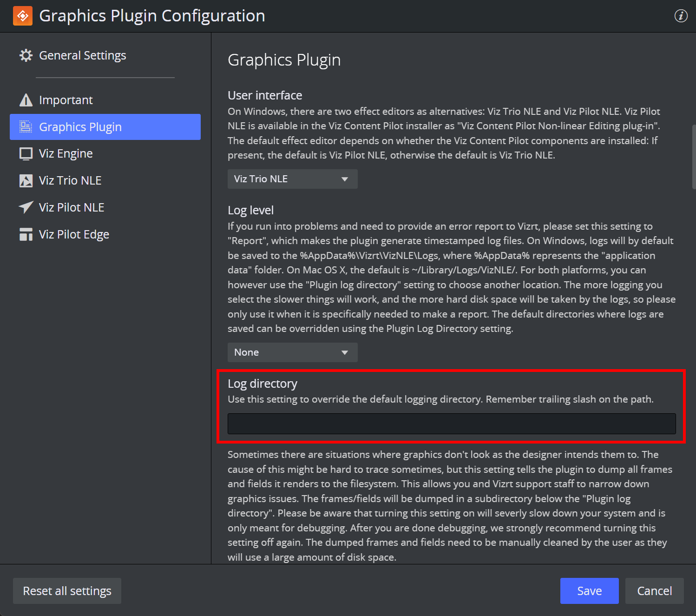Navigate to the Important settings section
The image size is (696, 616).
coord(66,99)
